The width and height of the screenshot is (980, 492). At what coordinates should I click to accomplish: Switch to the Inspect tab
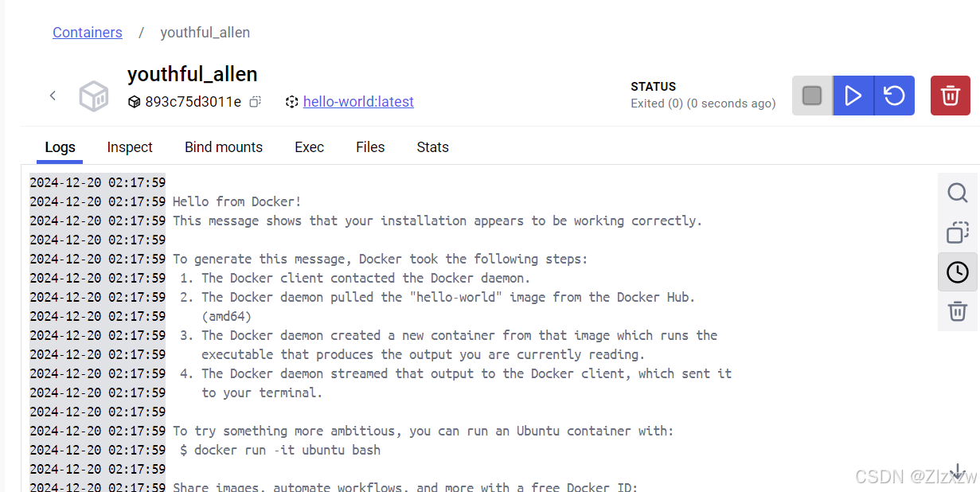(x=130, y=147)
